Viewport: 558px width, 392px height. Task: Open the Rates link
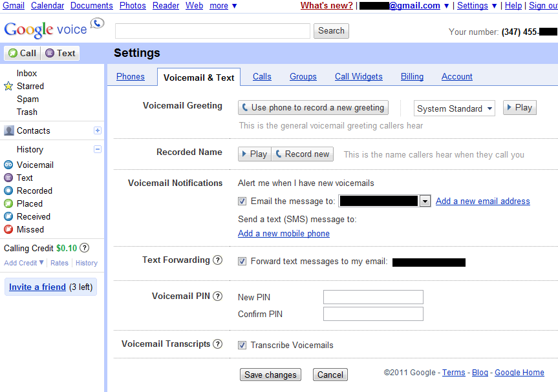coord(59,263)
